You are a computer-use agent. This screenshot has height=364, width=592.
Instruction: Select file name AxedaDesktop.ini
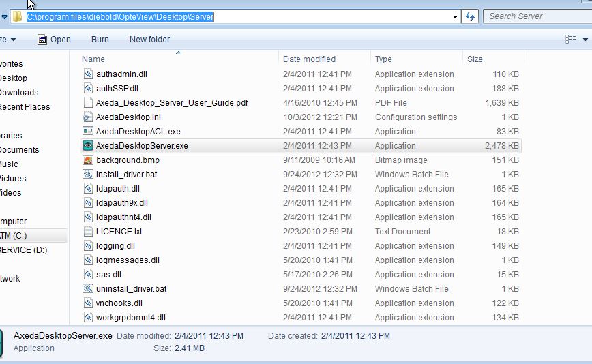click(x=128, y=117)
